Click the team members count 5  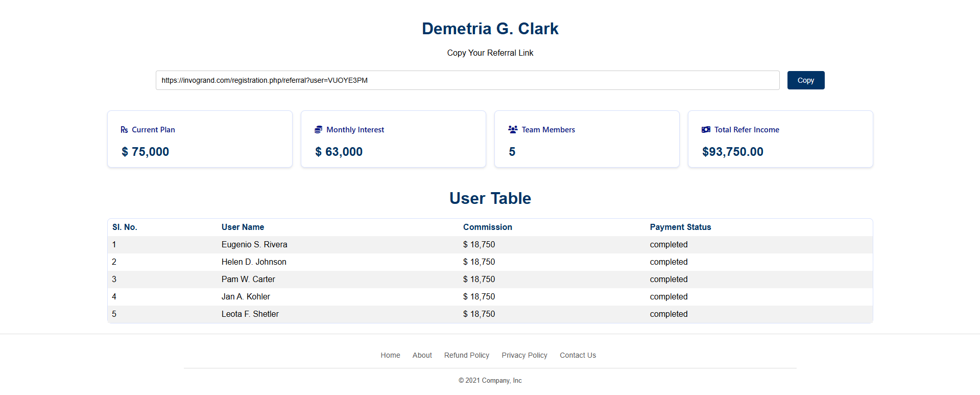coord(512,152)
